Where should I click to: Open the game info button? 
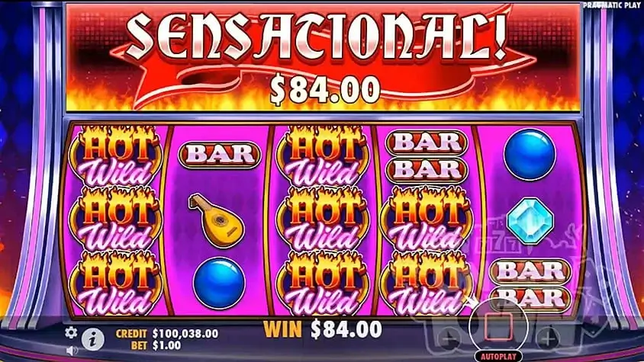[x=93, y=339]
